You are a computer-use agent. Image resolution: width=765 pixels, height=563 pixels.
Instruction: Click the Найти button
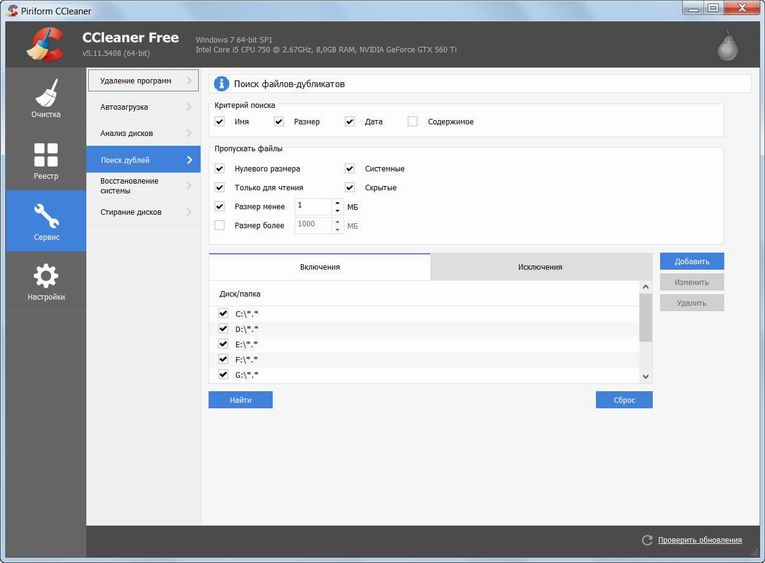[241, 400]
